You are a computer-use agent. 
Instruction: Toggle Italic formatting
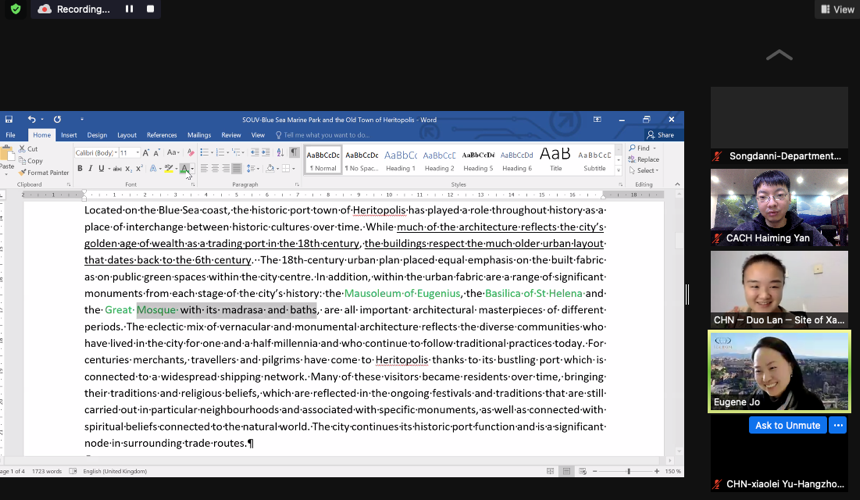(x=90, y=168)
